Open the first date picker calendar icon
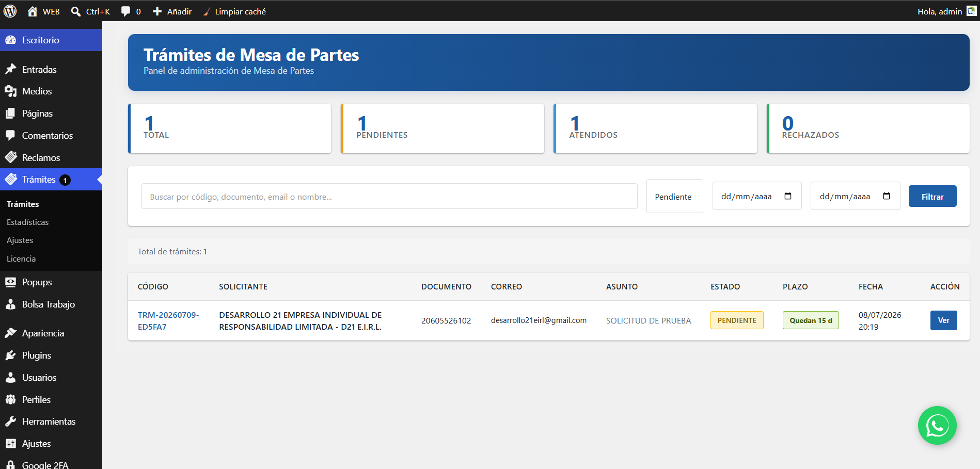The height and width of the screenshot is (469, 980). (x=788, y=196)
